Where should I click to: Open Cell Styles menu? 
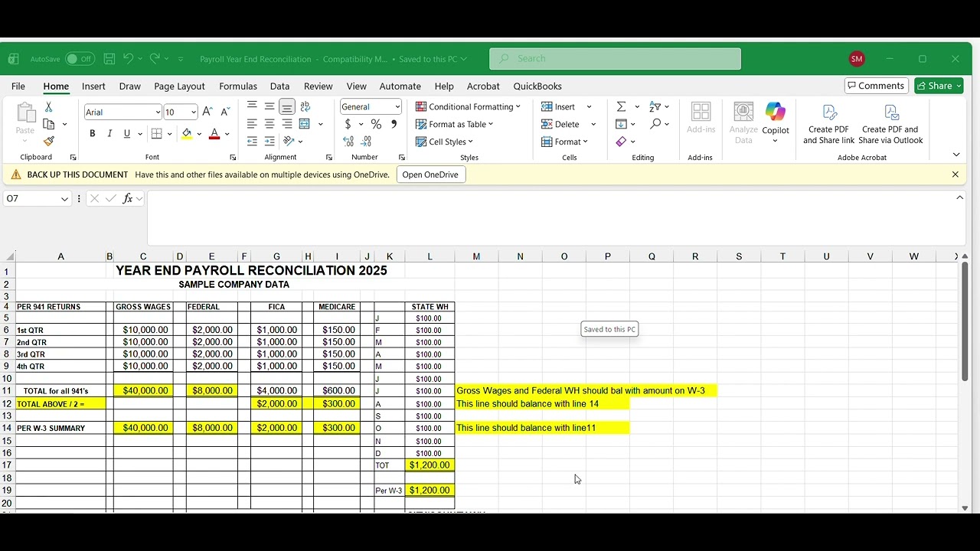(444, 142)
